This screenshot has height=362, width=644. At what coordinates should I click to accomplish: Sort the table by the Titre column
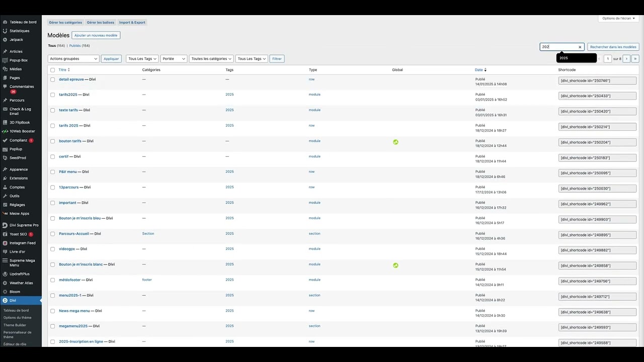[64, 70]
